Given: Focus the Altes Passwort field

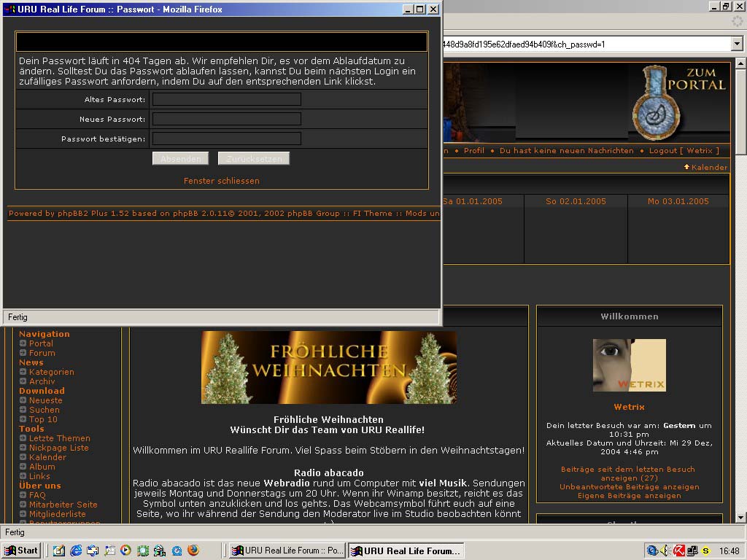Looking at the screenshot, I should (227, 99).
